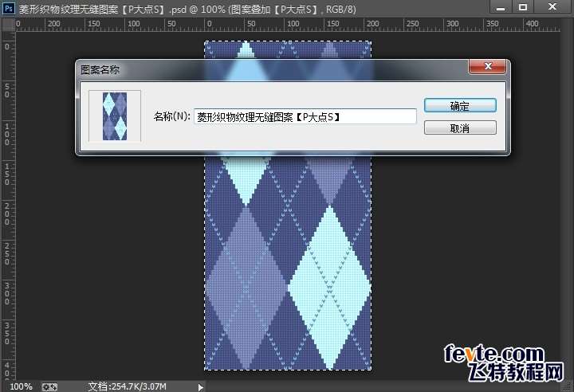Click the small icon beside the zoom percentage
574x392 pixels.
click(49, 386)
